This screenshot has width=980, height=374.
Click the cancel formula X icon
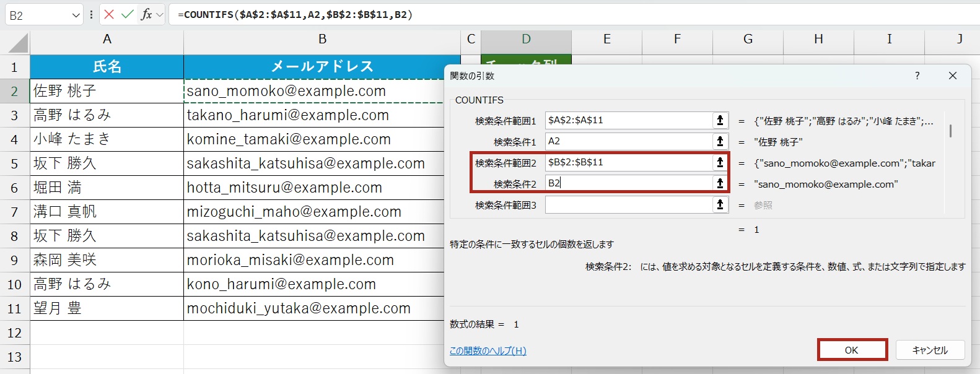pyautogui.click(x=109, y=14)
